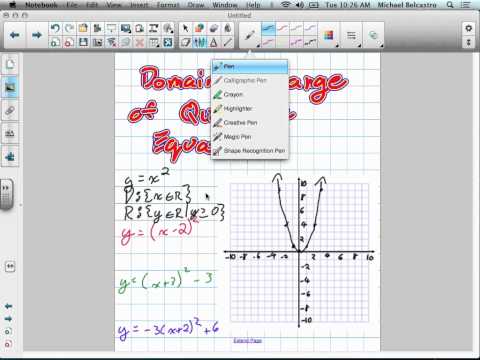Viewport: 480px width, 360px height.
Task: Click the red X Delete icon
Action: point(139,42)
